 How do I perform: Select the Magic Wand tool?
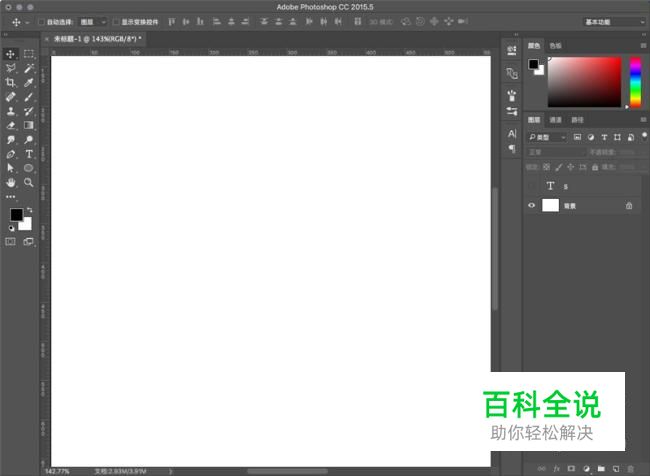click(29, 68)
